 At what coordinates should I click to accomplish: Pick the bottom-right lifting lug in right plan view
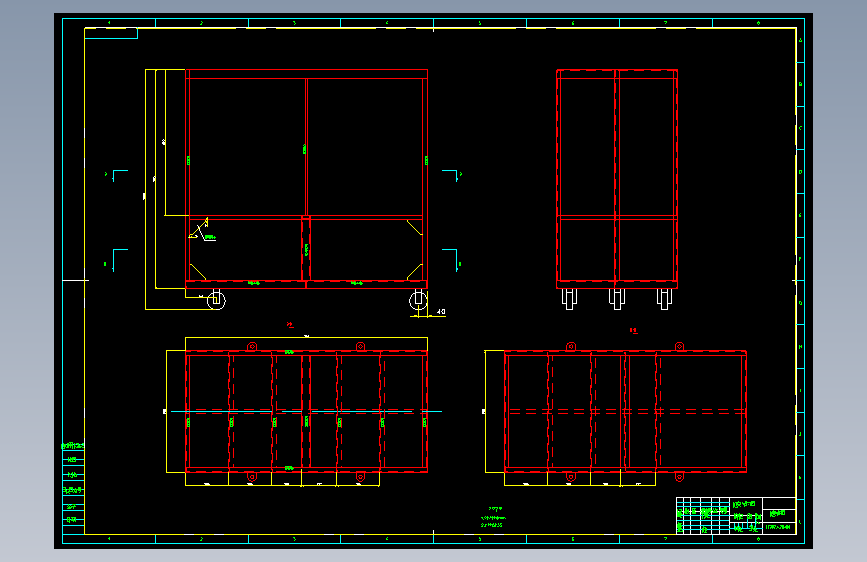680,476
